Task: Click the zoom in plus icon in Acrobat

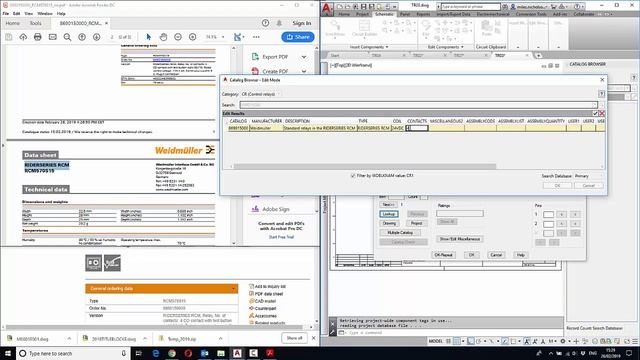Action: [193, 37]
